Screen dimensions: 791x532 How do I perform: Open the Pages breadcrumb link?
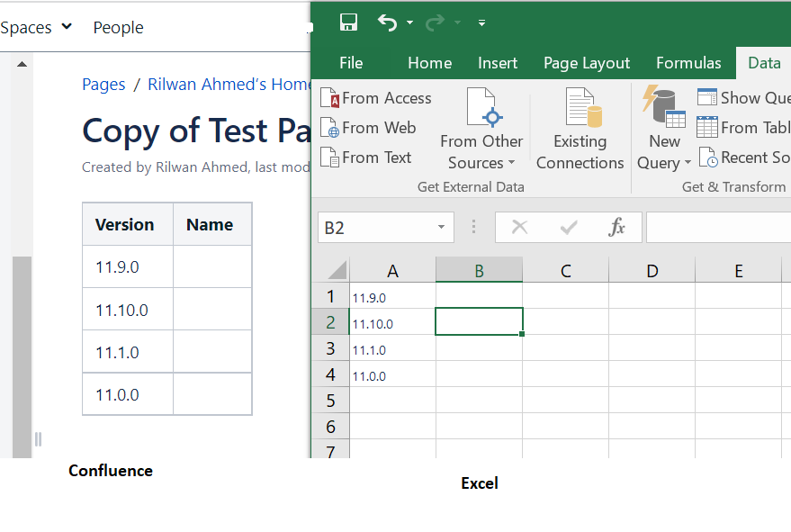click(x=103, y=84)
